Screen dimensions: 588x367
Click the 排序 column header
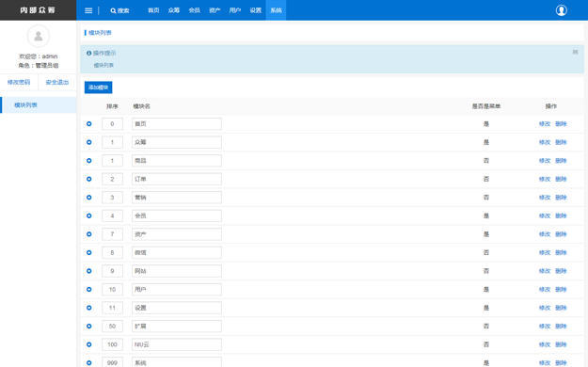(112, 106)
